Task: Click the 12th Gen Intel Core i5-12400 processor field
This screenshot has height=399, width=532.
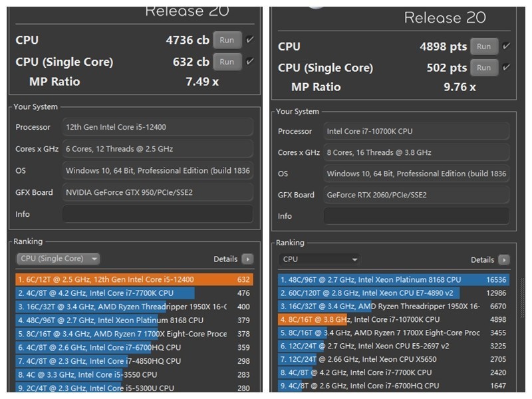Action: point(158,127)
